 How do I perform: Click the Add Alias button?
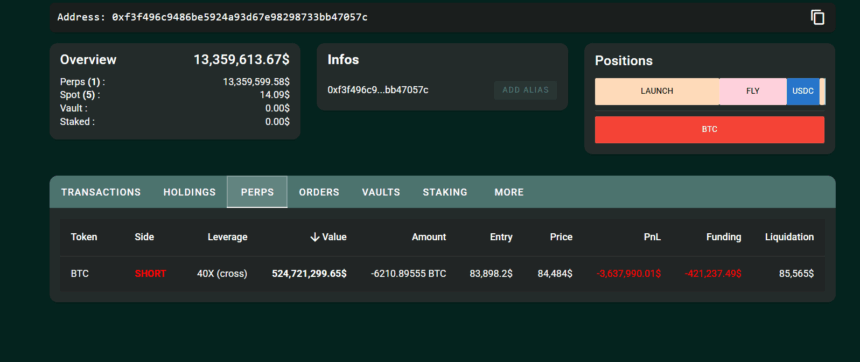pyautogui.click(x=525, y=90)
